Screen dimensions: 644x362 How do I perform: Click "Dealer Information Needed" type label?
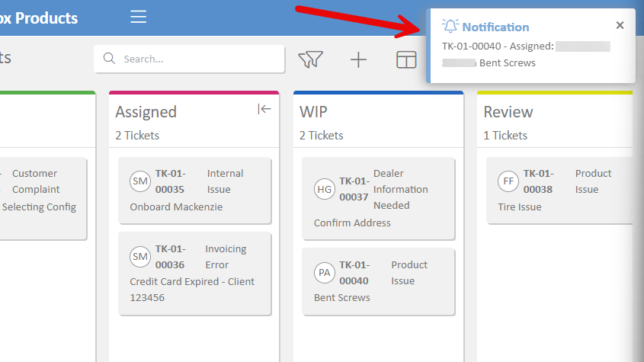400,189
